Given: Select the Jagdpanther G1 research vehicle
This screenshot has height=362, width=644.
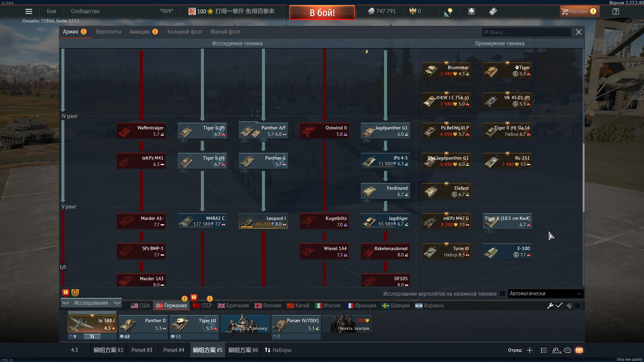Looking at the screenshot, I should (x=385, y=131).
